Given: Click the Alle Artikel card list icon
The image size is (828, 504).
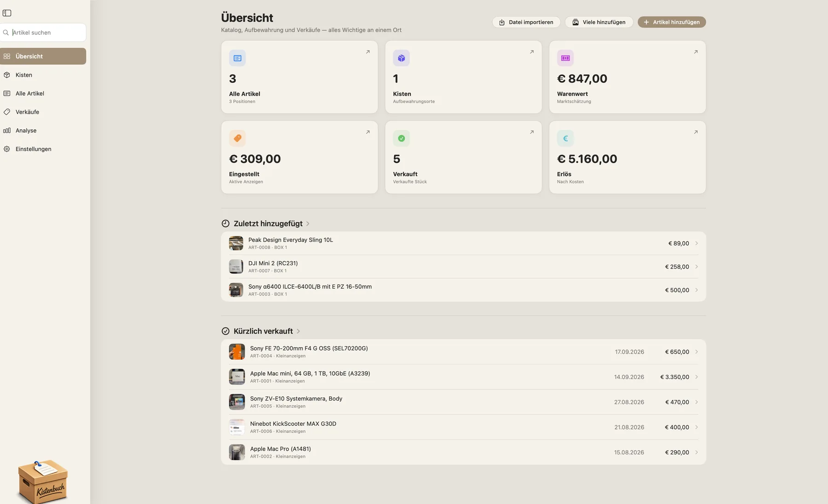Looking at the screenshot, I should coord(237,58).
